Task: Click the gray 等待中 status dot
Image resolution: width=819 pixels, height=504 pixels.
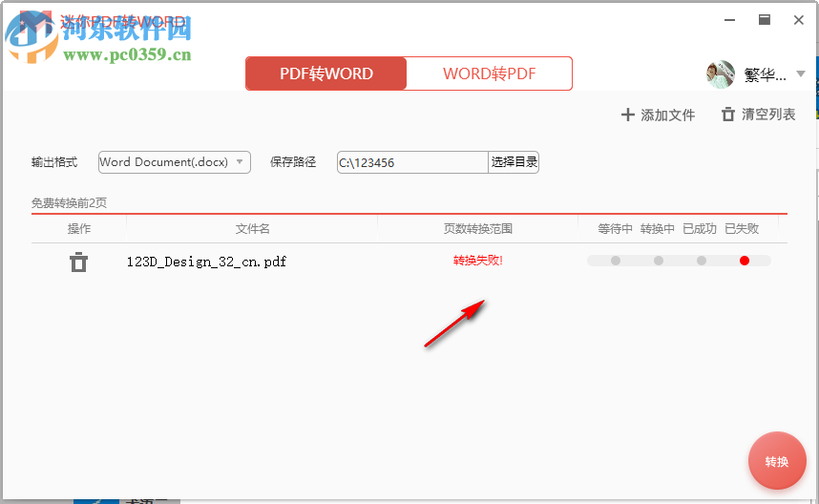Action: pos(616,261)
